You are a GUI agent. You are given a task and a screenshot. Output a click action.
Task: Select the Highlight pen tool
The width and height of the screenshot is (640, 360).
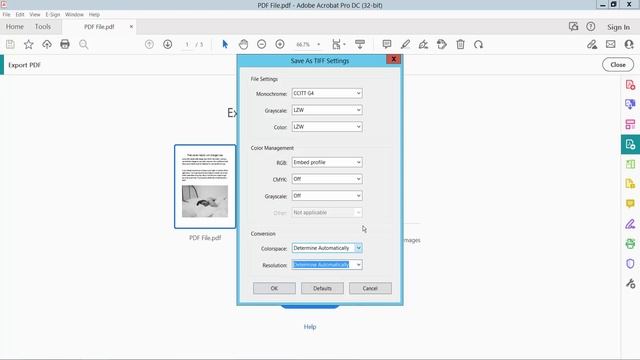[x=405, y=44]
